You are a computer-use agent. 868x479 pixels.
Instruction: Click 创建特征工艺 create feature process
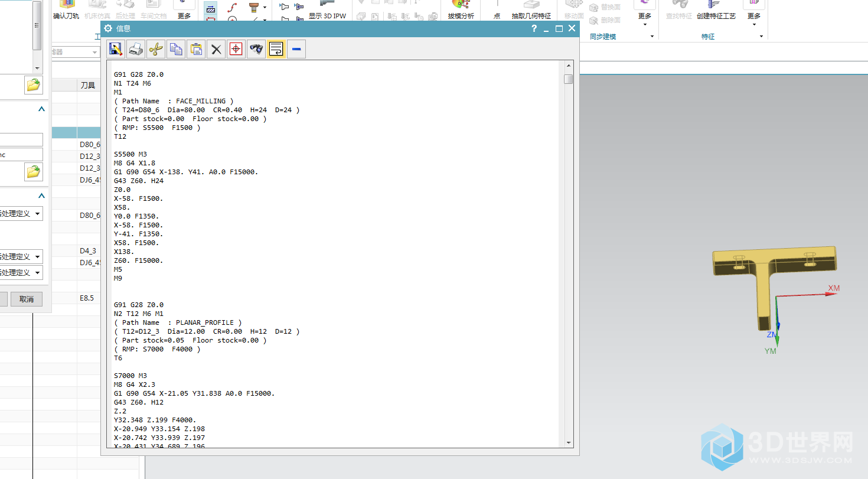tap(716, 11)
